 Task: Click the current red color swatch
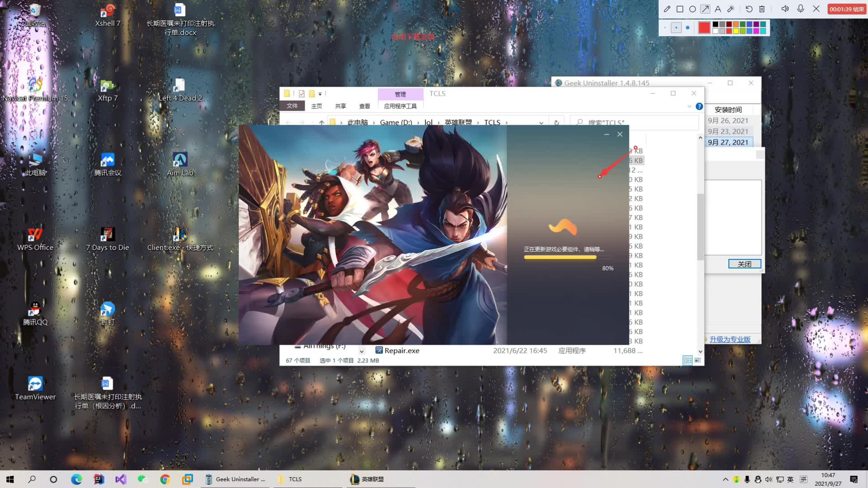coord(704,28)
